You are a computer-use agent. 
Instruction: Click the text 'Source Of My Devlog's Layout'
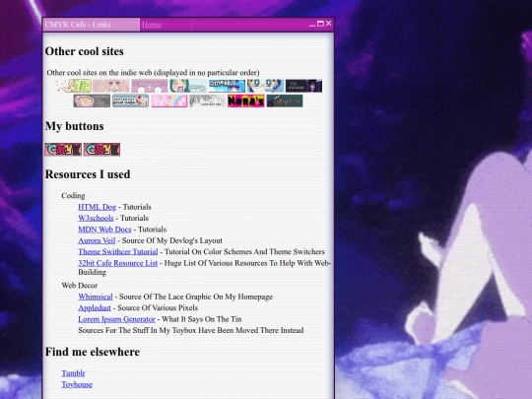[172, 240]
